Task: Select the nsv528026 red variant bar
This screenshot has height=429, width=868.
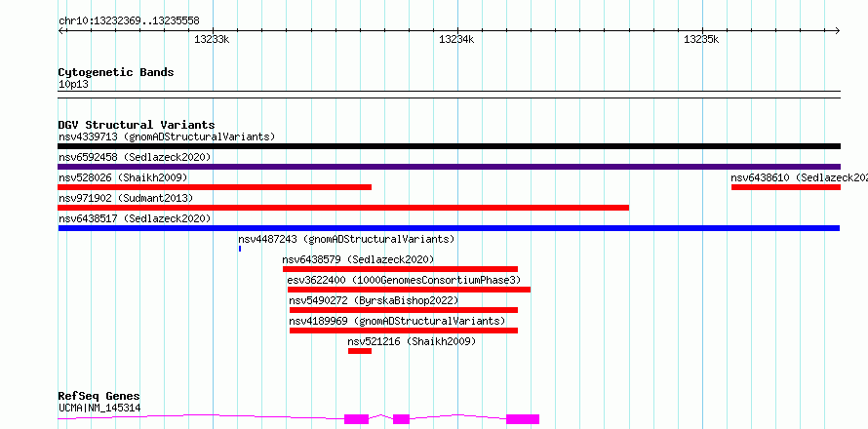Action: 215,187
